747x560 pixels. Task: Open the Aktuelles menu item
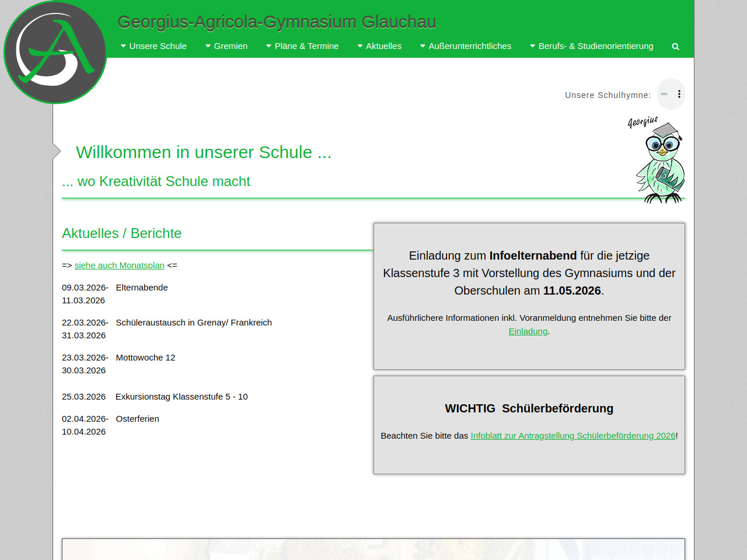pyautogui.click(x=379, y=46)
